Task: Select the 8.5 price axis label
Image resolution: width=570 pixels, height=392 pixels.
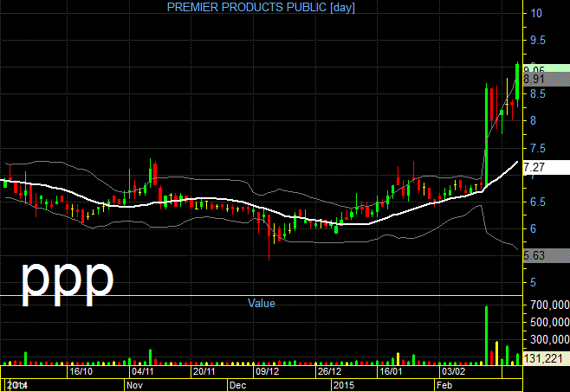Action: (538, 94)
